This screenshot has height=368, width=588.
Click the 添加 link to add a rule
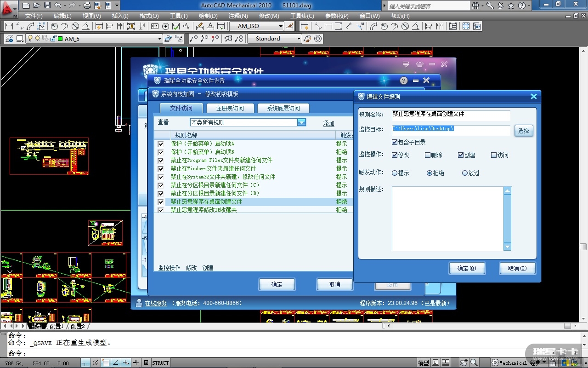(328, 123)
